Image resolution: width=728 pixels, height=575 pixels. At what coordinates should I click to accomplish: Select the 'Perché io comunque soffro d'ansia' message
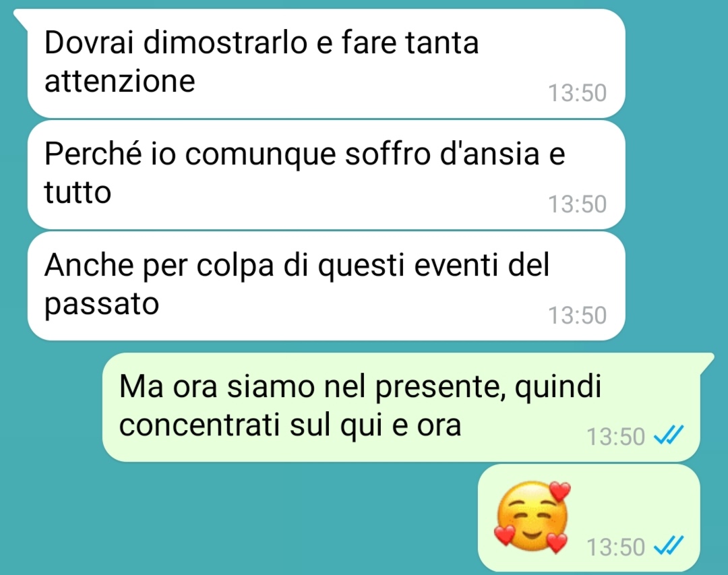(x=326, y=175)
